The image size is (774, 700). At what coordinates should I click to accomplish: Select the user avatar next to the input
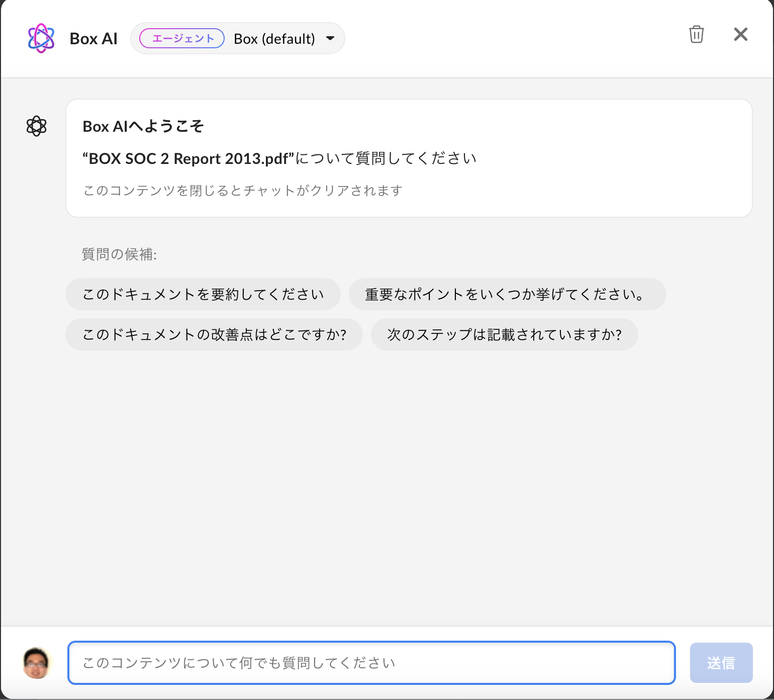(36, 663)
